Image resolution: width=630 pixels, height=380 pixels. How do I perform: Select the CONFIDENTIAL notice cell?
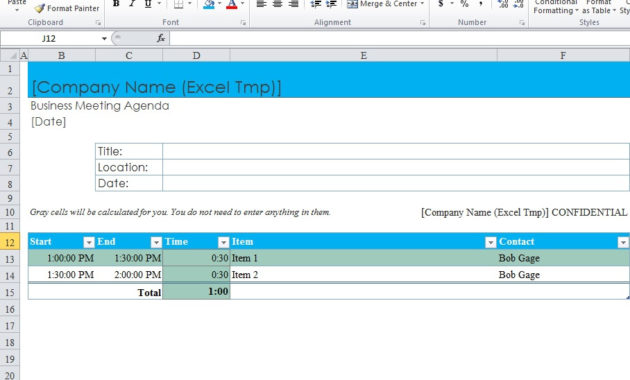[x=524, y=212]
